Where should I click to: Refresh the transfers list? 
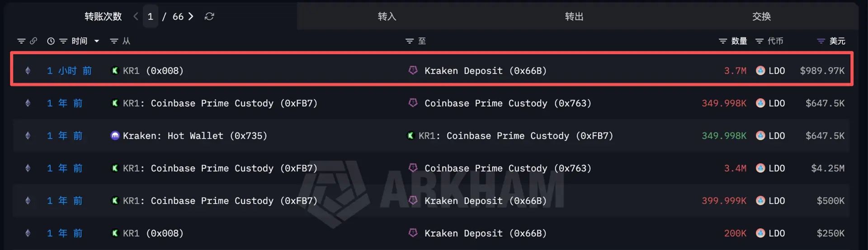pyautogui.click(x=209, y=16)
